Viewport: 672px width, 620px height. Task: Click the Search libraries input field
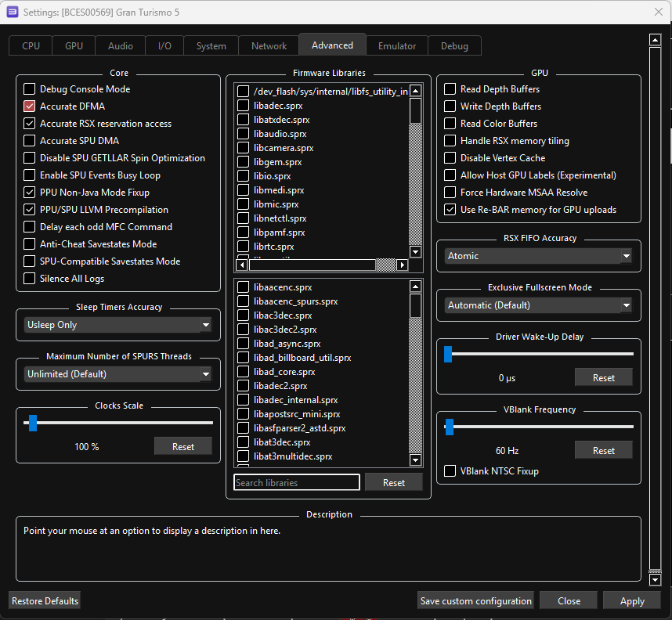tap(296, 483)
